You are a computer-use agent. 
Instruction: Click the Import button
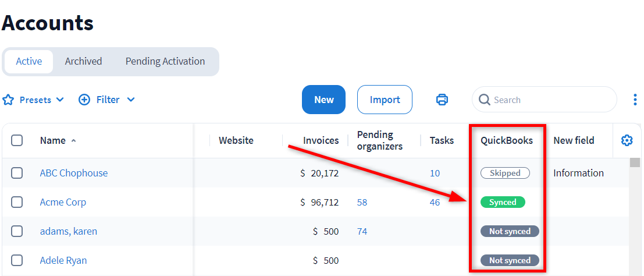[385, 100]
